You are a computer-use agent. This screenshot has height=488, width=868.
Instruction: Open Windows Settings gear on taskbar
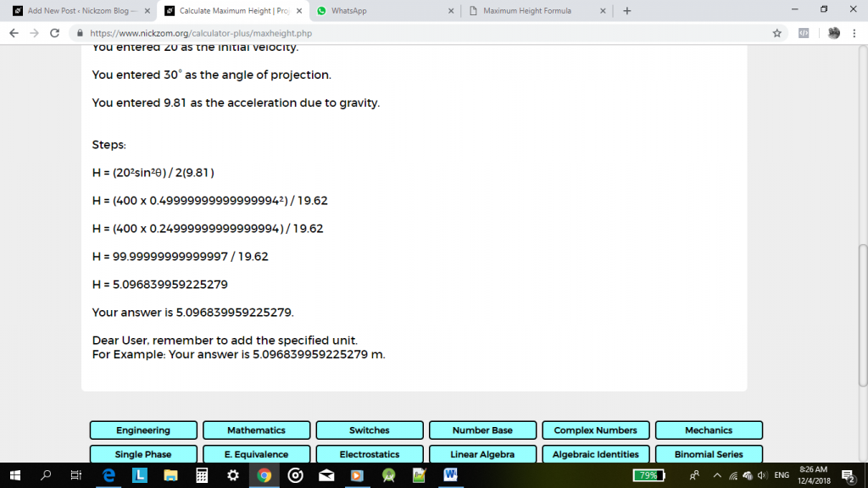coord(233,475)
